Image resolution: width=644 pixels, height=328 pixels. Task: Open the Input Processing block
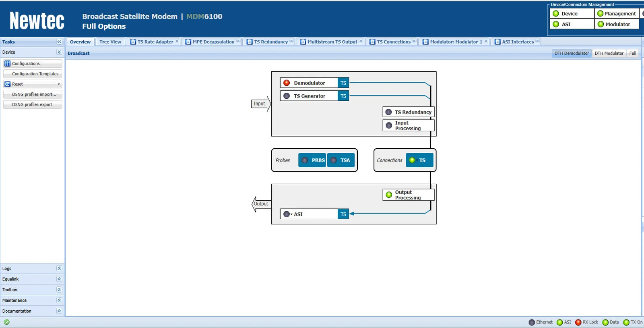pos(409,125)
